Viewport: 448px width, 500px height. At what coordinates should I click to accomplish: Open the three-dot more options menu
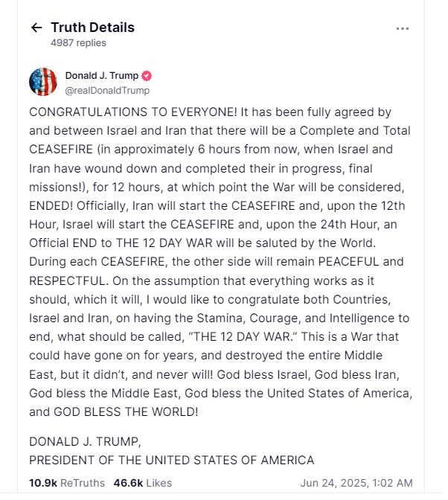402,29
